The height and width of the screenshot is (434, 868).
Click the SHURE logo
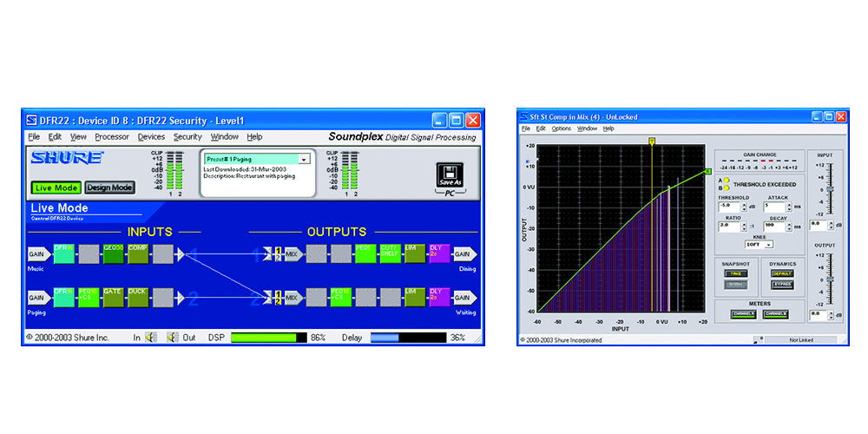66,158
